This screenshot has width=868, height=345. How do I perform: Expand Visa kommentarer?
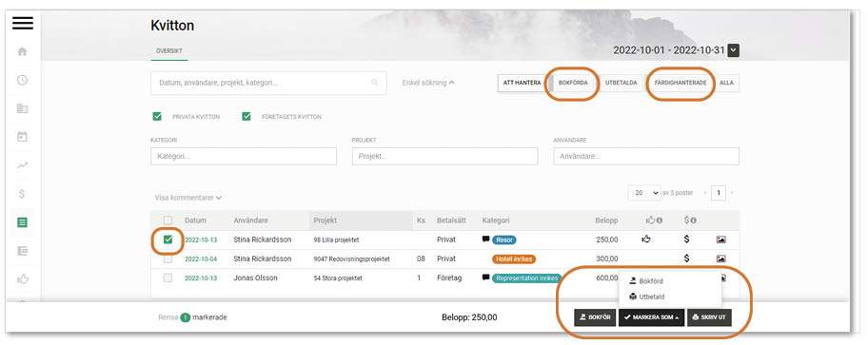[188, 198]
